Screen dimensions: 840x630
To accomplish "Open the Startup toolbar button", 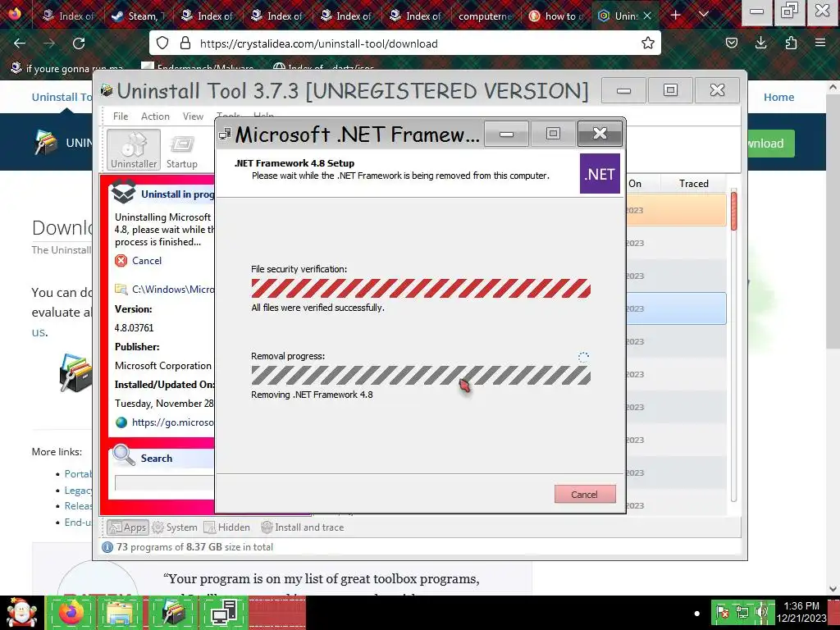I will pos(181,151).
